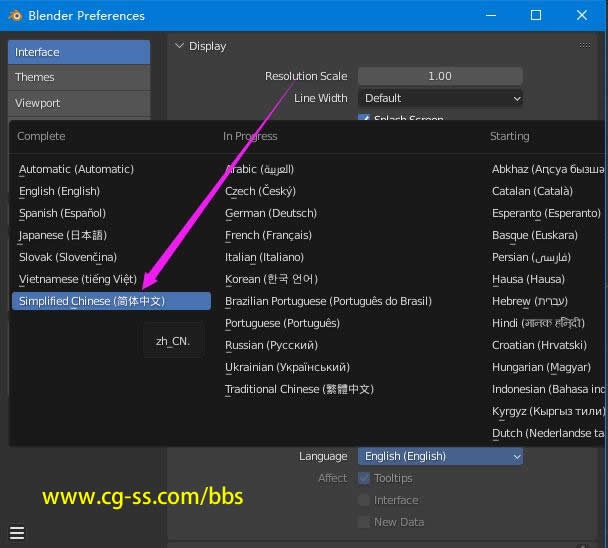608x548 pixels.
Task: Enable the New Data translation checkbox
Action: tap(364, 522)
